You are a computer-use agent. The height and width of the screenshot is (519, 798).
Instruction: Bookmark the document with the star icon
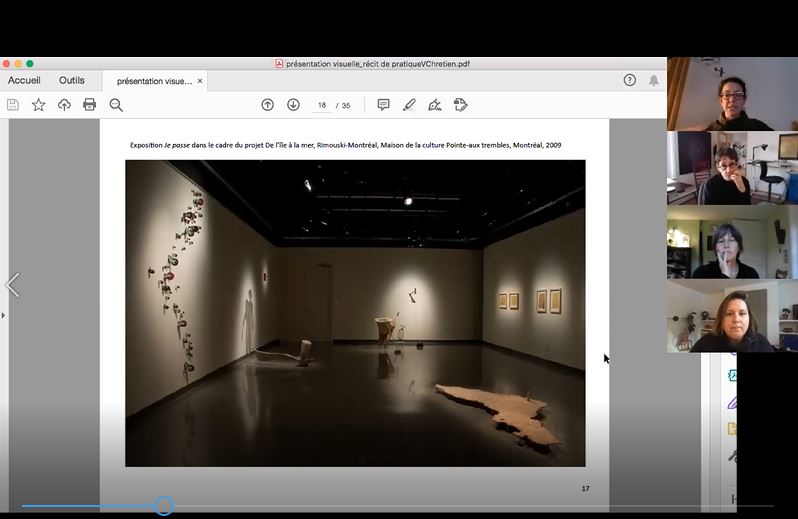click(38, 105)
